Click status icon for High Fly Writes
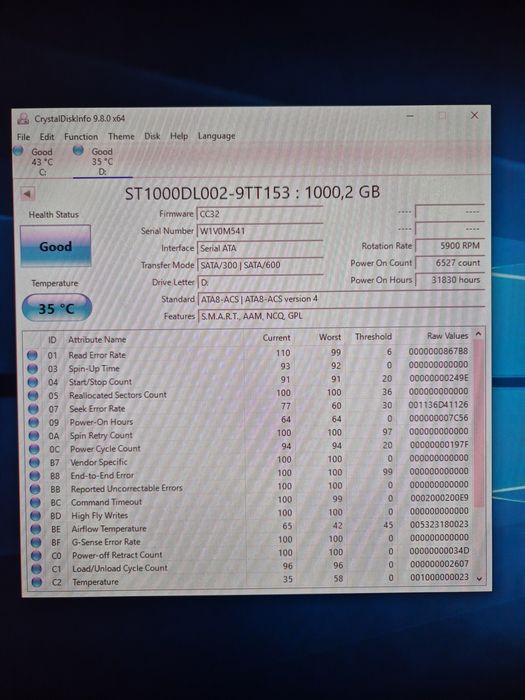 (35, 516)
